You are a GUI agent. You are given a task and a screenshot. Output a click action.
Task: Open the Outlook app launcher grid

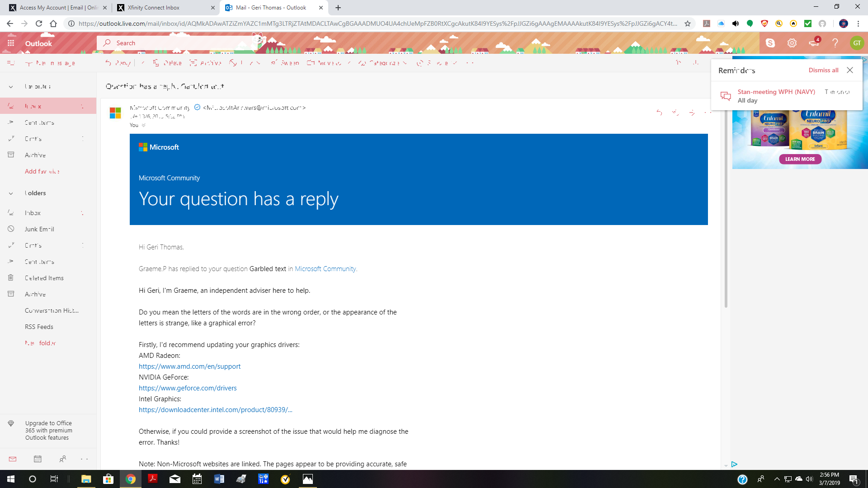[11, 43]
